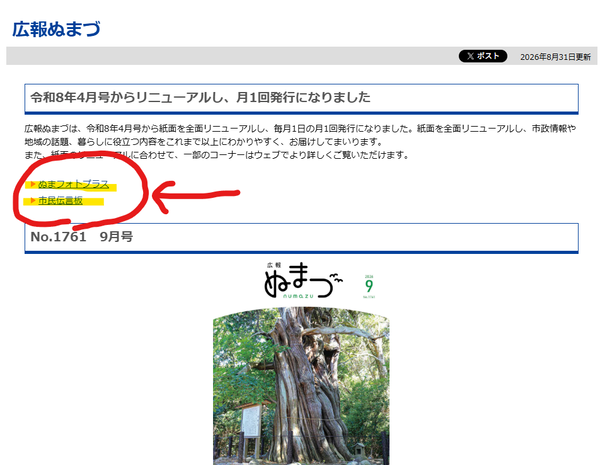Click the orange arrow beside 市民伝言板
Screen dimensions: 600x465
tap(33, 201)
